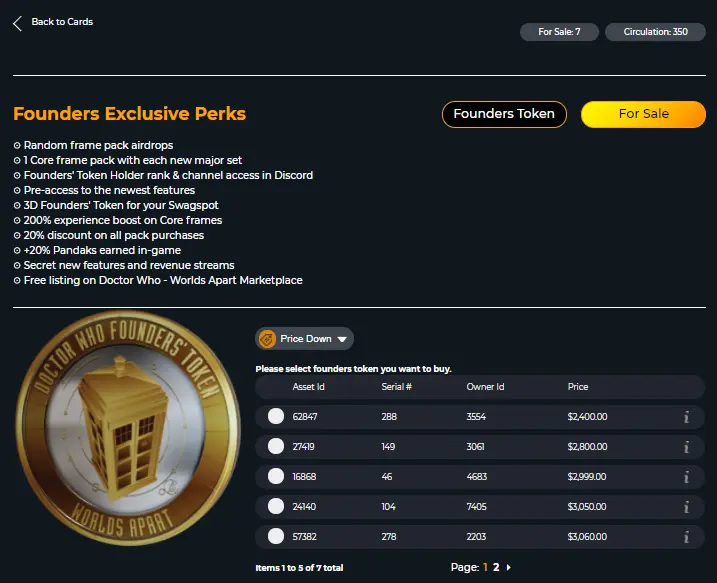Click owner id 7405
The image size is (717, 583).
coord(476,507)
